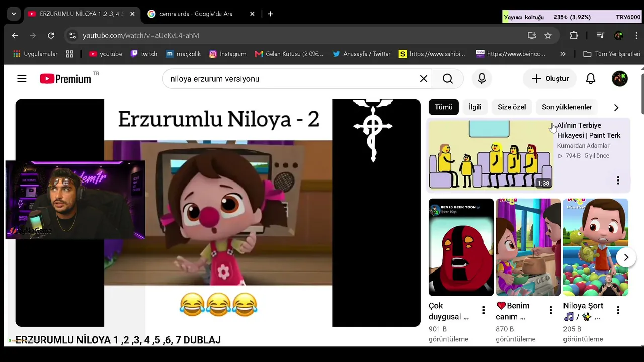Open the maçkolik bookmark
Image resolution: width=644 pixels, height=362 pixels.
coord(183,54)
